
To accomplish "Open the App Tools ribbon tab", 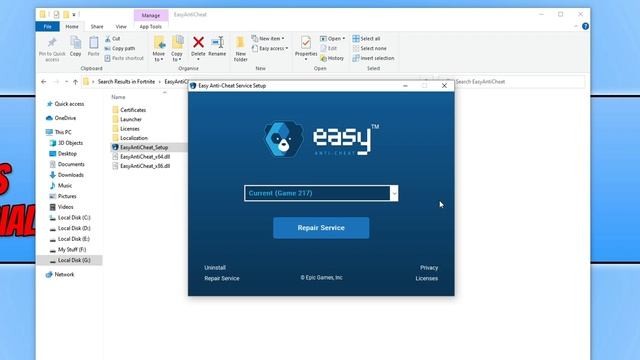I will click(x=151, y=27).
